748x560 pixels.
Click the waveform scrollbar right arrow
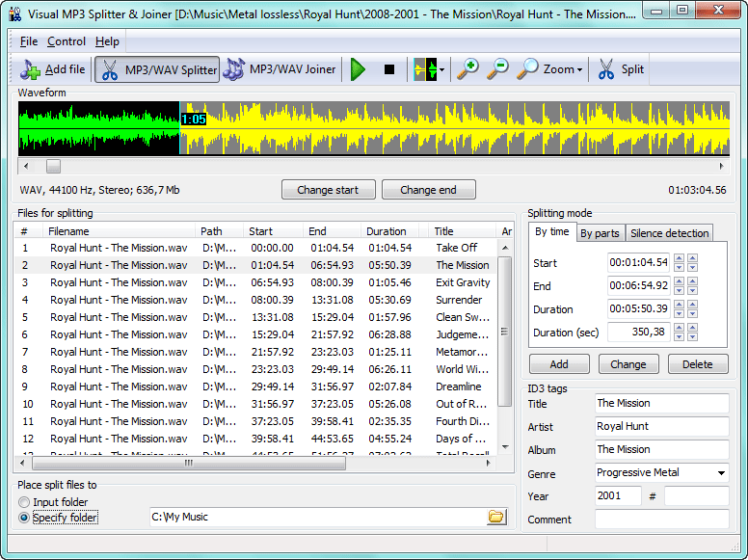point(721,167)
